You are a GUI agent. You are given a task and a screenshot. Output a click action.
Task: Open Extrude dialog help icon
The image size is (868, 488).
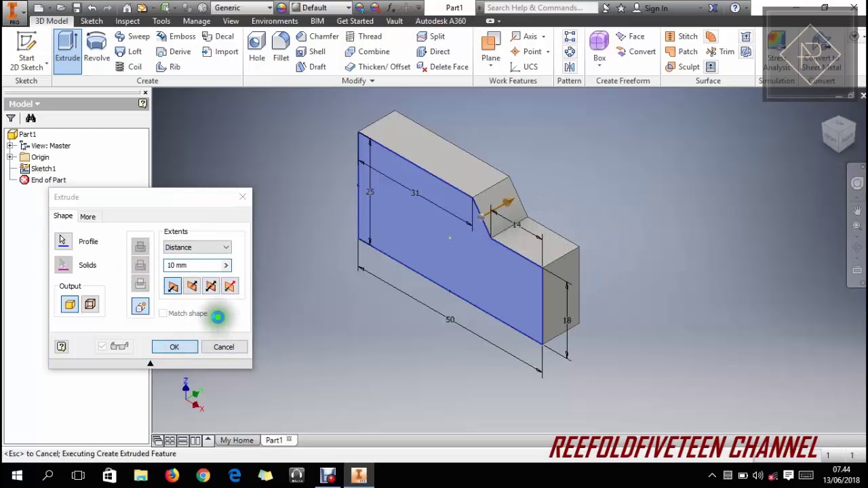62,346
